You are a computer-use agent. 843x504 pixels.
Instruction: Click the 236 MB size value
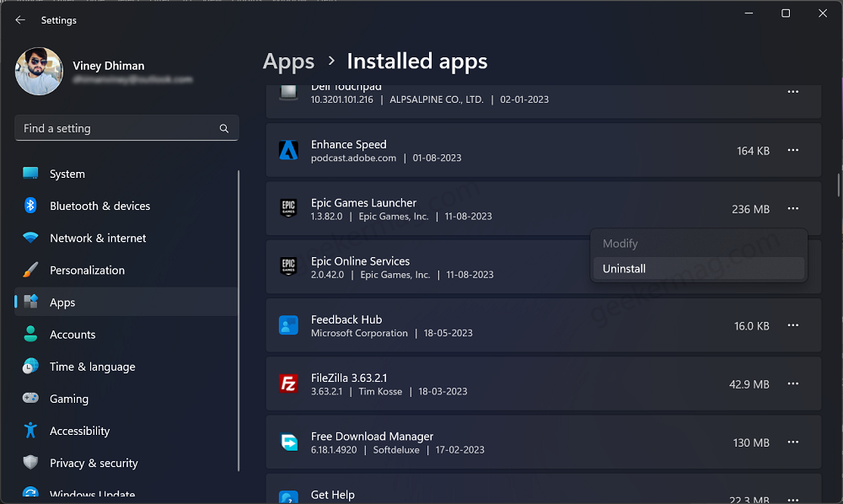click(750, 209)
